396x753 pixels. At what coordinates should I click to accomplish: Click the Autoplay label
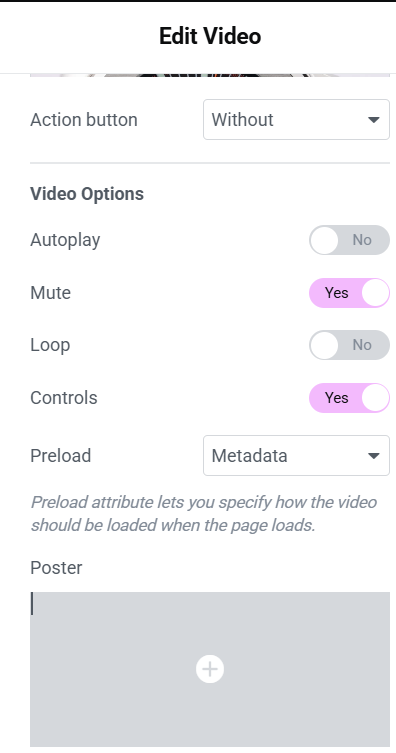pos(65,240)
